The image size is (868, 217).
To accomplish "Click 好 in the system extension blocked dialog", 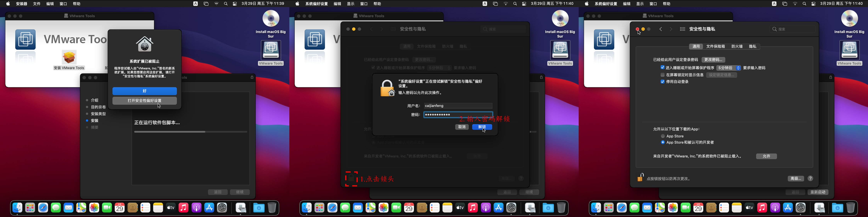I will (144, 91).
